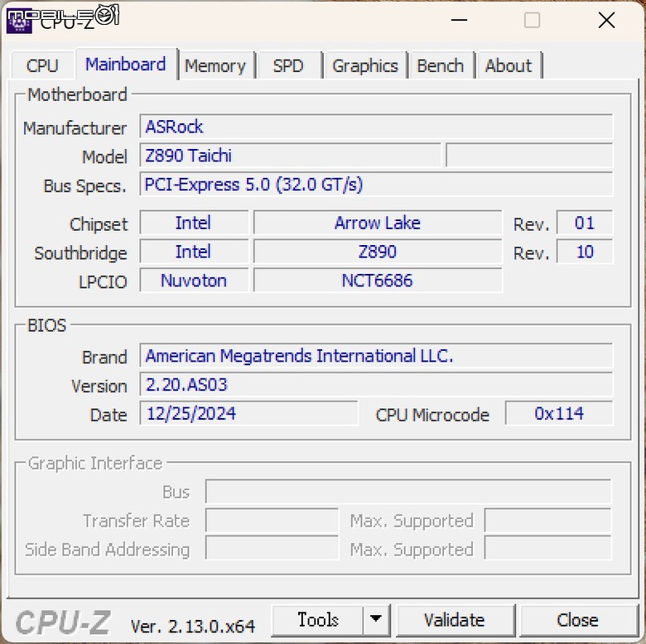Open the Memory tab
The width and height of the screenshot is (646, 644).
(x=215, y=65)
